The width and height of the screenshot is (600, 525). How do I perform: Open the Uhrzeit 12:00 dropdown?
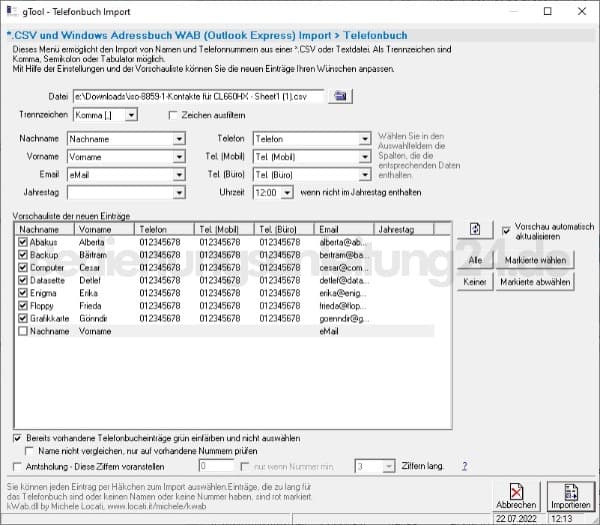(x=287, y=192)
